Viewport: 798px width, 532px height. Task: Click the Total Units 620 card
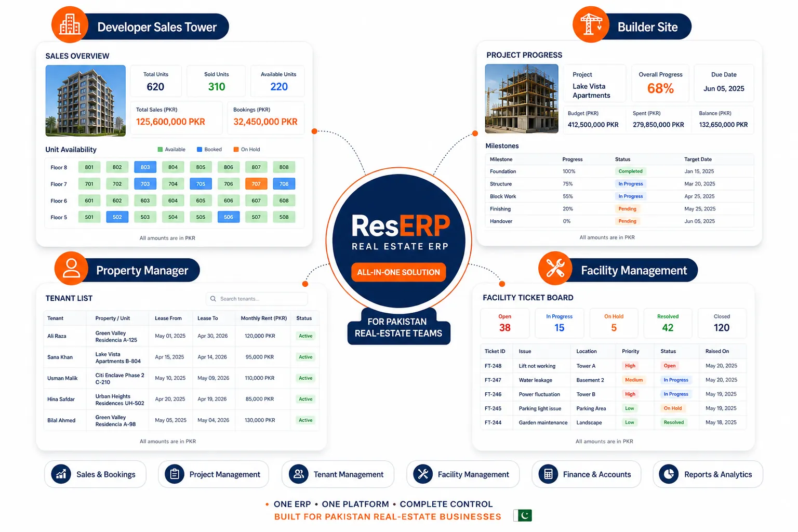click(x=156, y=81)
